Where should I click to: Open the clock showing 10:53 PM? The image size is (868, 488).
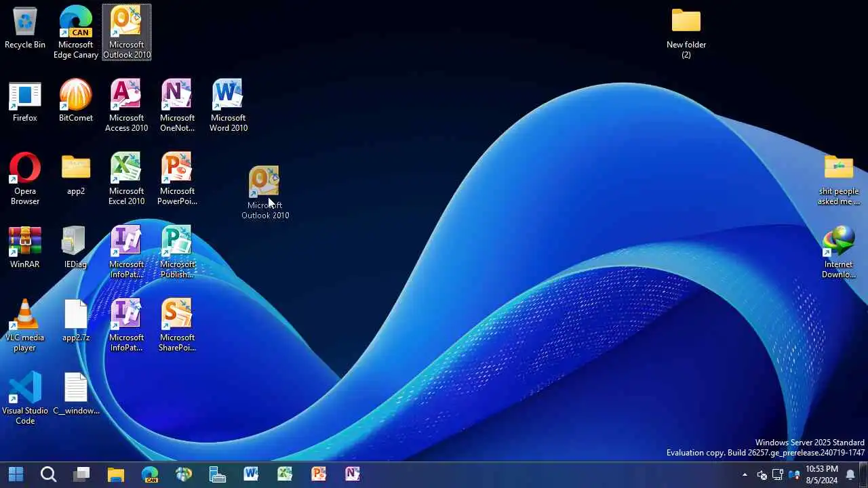tap(822, 474)
